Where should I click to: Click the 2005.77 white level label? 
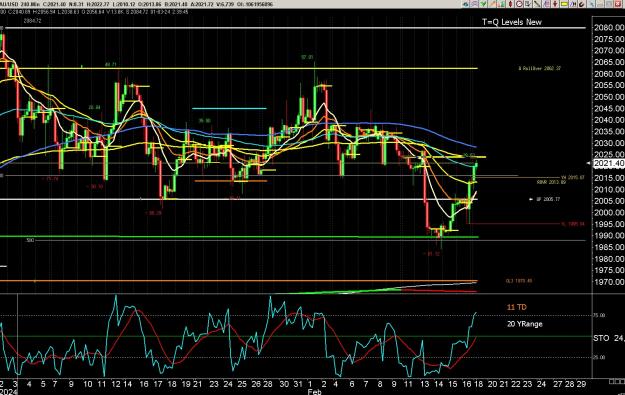click(x=548, y=199)
